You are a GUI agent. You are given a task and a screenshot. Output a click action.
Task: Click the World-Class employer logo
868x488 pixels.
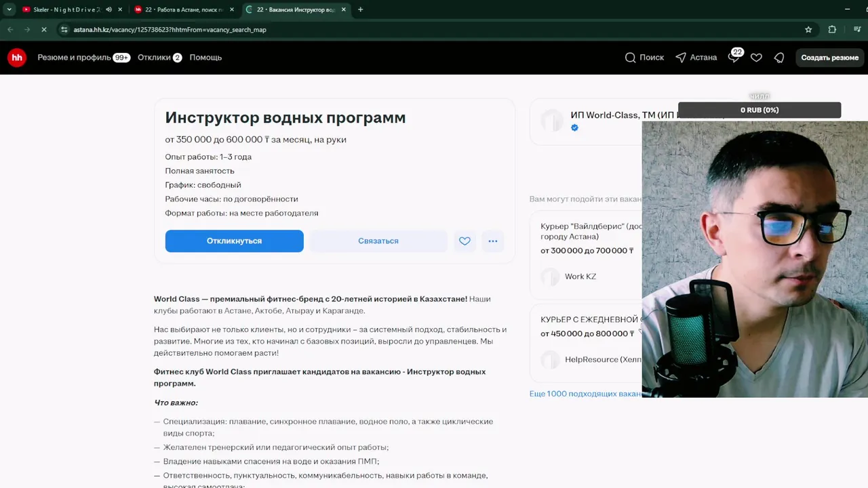tap(551, 121)
